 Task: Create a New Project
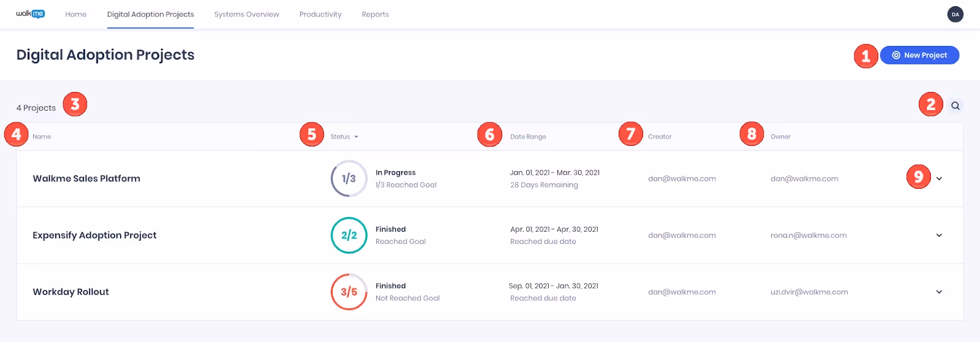click(919, 55)
